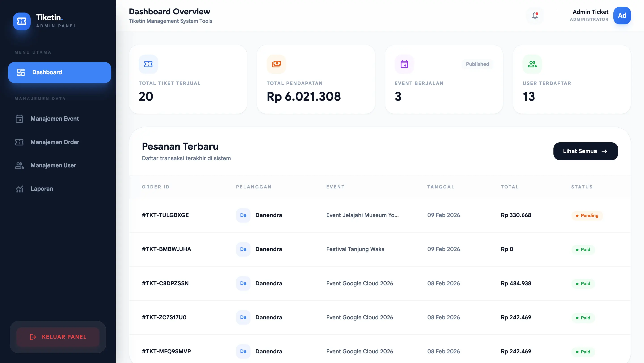644x363 pixels.
Task: Click the orange money icon in Total Pendapatan
Action: click(276, 64)
